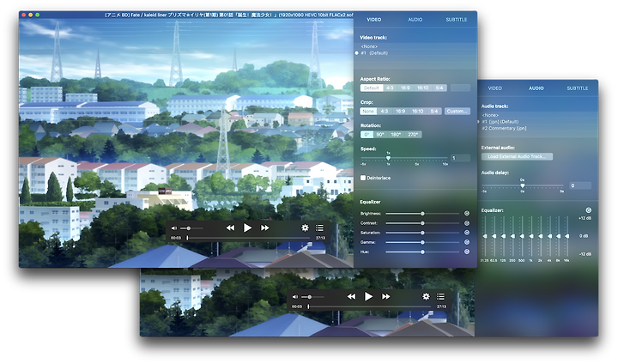Fast forward video in back window
This screenshot has height=364, width=618.
386,296
